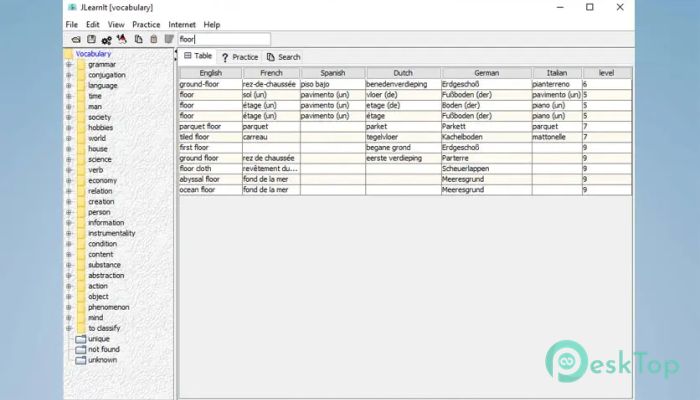Viewport: 700px width, 400px height.
Task: Click the 'mattonelle' Italian cell
Action: tap(557, 137)
